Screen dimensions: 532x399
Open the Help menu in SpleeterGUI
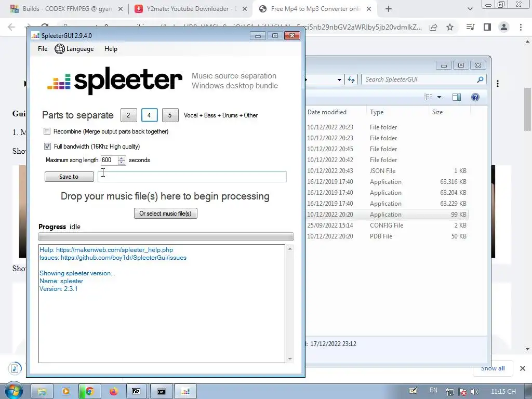click(111, 49)
